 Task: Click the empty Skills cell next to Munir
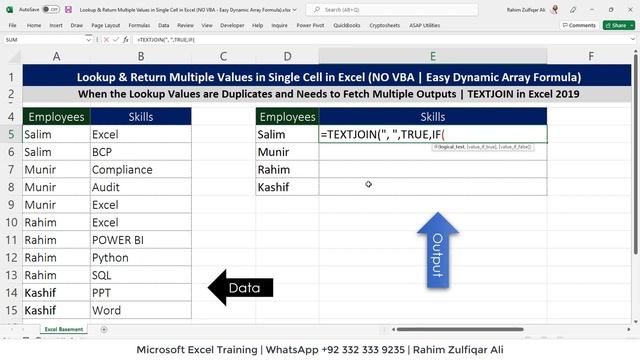tap(433, 152)
